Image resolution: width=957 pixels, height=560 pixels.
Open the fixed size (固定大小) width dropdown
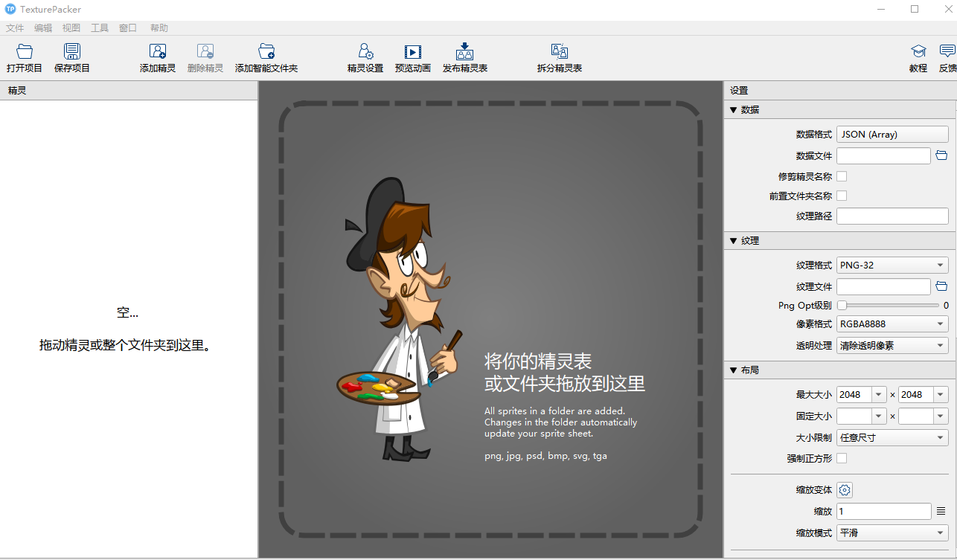click(878, 416)
